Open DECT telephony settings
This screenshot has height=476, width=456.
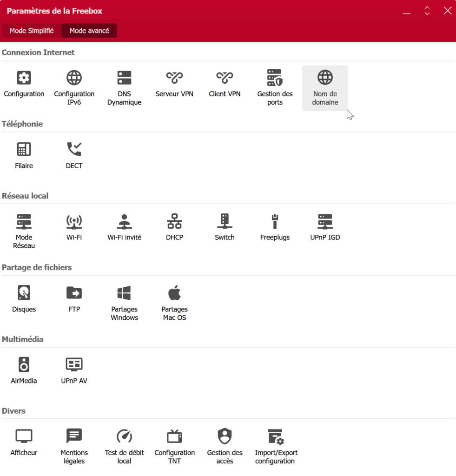(x=74, y=150)
